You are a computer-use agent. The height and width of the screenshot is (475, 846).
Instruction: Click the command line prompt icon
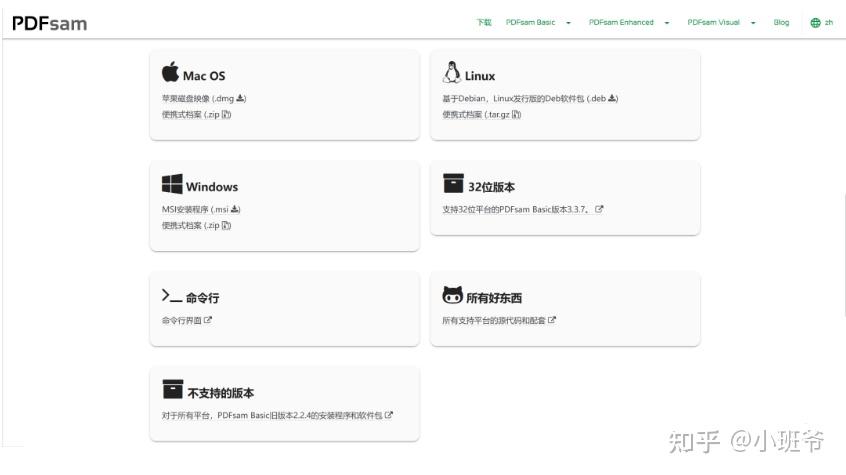point(172,295)
